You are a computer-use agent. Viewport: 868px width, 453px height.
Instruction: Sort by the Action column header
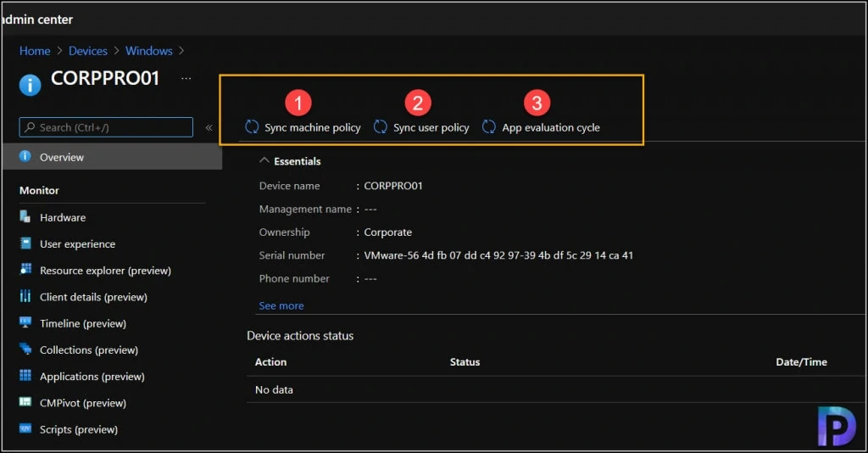[270, 362]
